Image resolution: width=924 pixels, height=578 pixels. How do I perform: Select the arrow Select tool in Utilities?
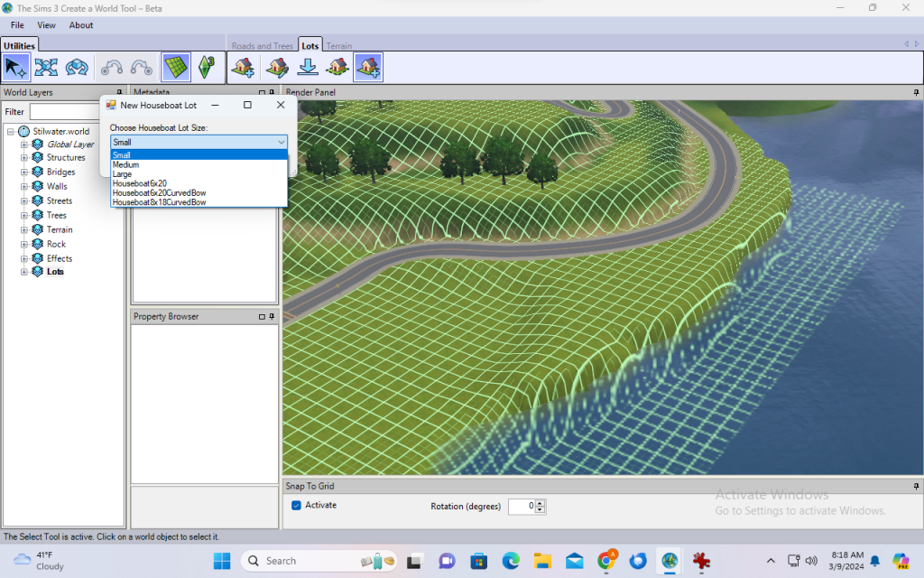pyautogui.click(x=15, y=67)
